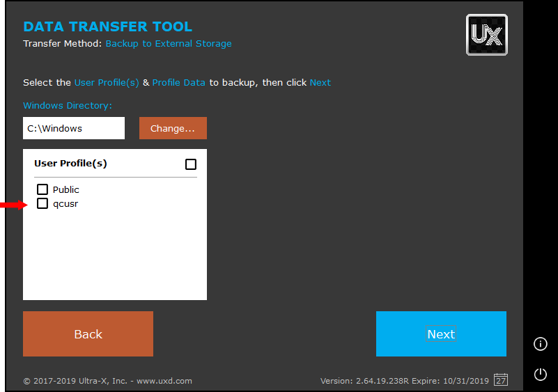Go back with the Back button
This screenshot has width=558, height=392.
(88, 334)
